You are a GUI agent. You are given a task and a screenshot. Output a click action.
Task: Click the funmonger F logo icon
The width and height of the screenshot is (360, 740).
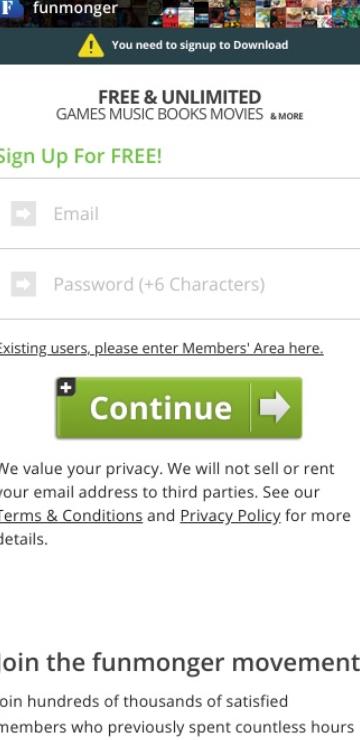[8, 10]
